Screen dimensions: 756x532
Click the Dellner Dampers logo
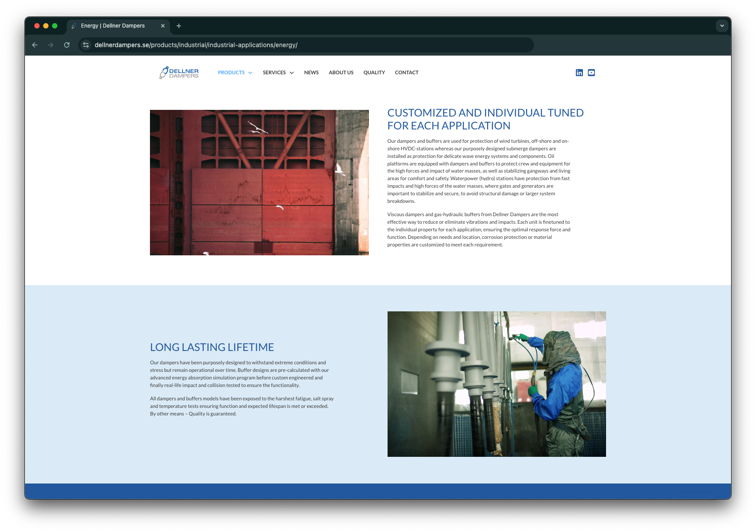(179, 73)
